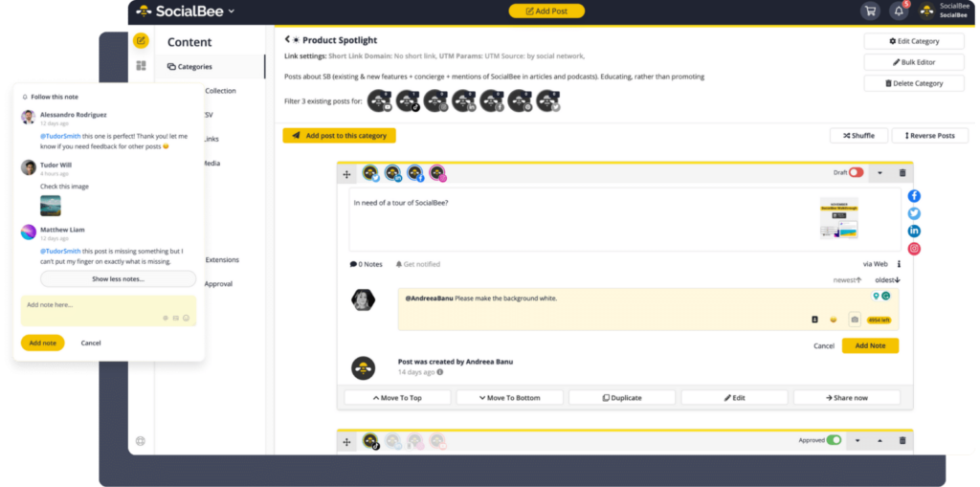Delete the approved post with trash icon
The width and height of the screenshot is (980, 487).
(902, 441)
